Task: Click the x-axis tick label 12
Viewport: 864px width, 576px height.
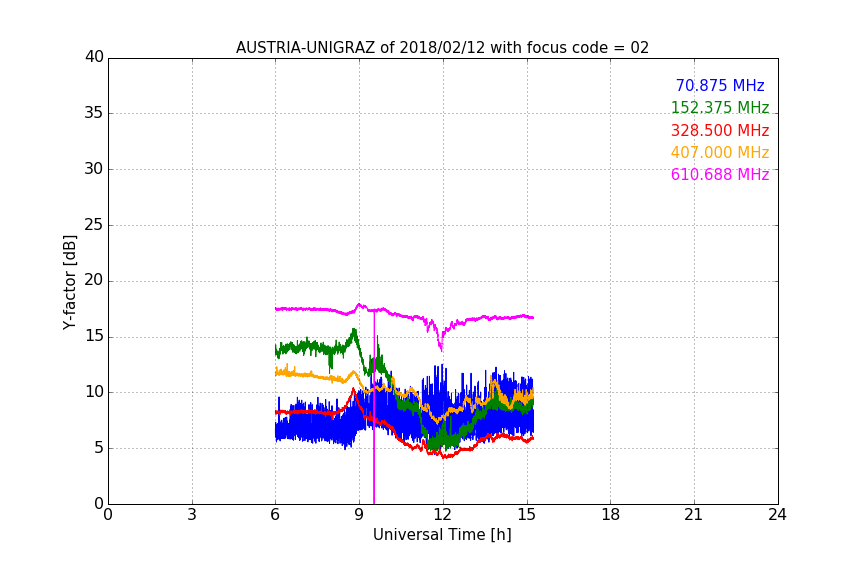Action: [442, 515]
